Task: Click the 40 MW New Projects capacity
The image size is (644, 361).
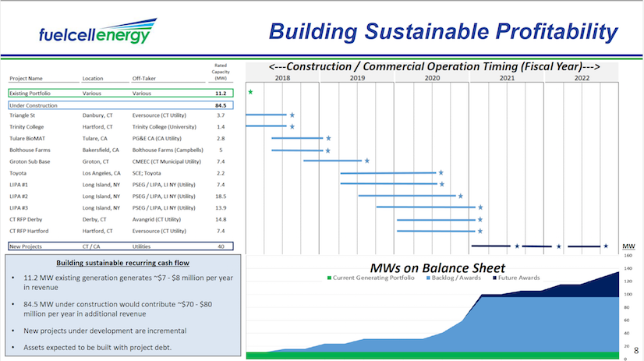Action: click(221, 246)
